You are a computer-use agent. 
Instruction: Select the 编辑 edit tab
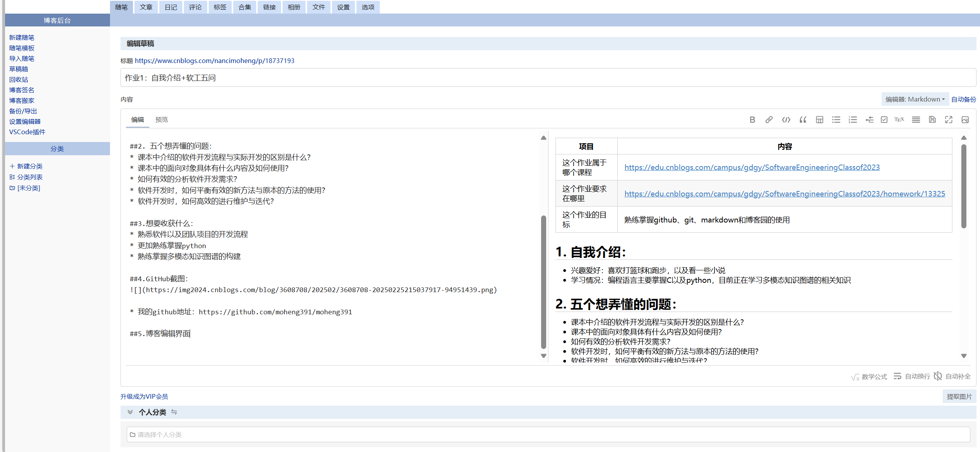(x=138, y=120)
